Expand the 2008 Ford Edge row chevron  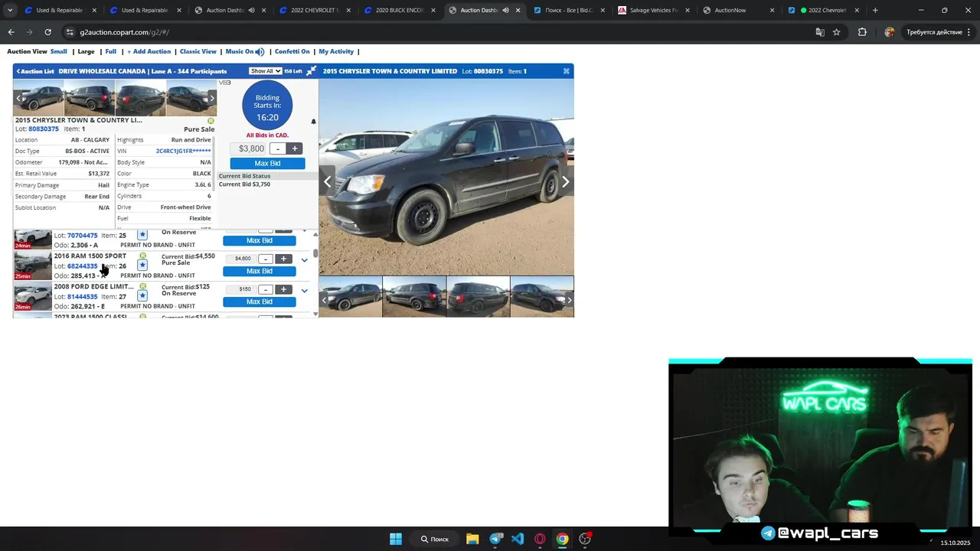tap(304, 291)
